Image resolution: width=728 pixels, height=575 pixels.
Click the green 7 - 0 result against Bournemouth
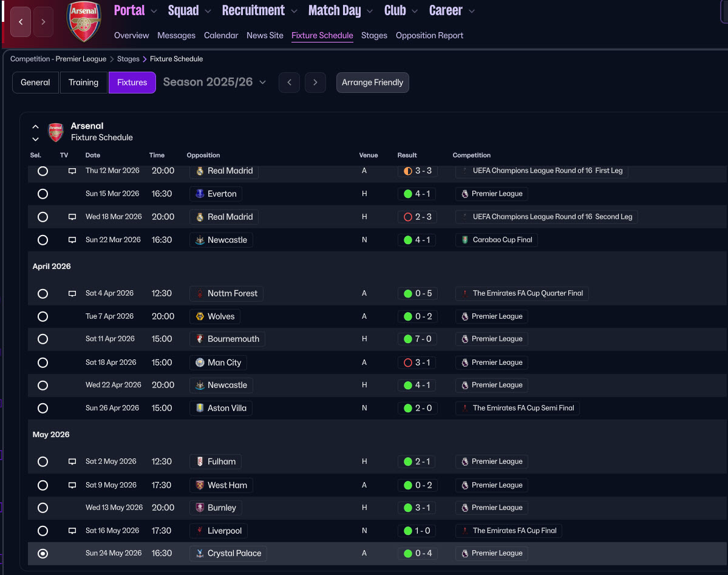click(x=417, y=339)
